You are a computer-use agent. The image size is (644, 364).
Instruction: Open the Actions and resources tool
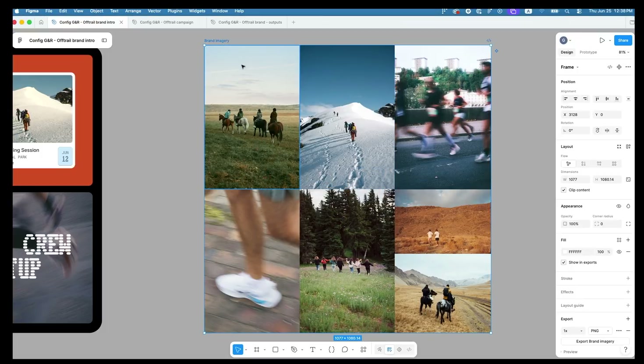(x=363, y=350)
